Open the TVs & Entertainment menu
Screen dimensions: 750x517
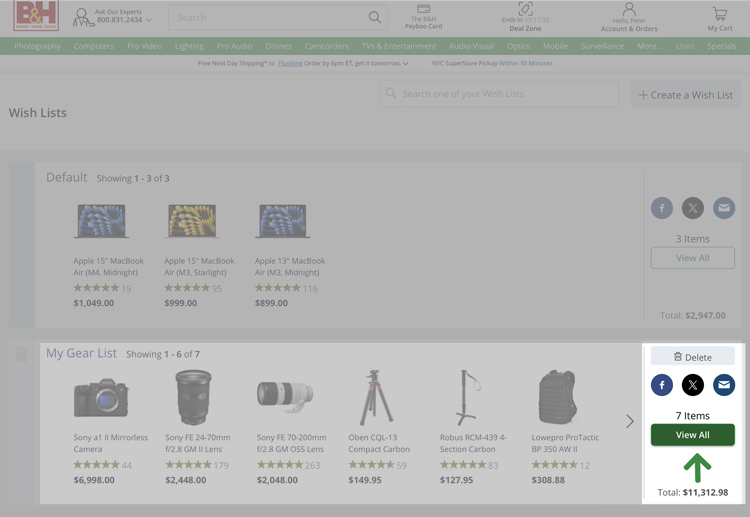click(399, 46)
